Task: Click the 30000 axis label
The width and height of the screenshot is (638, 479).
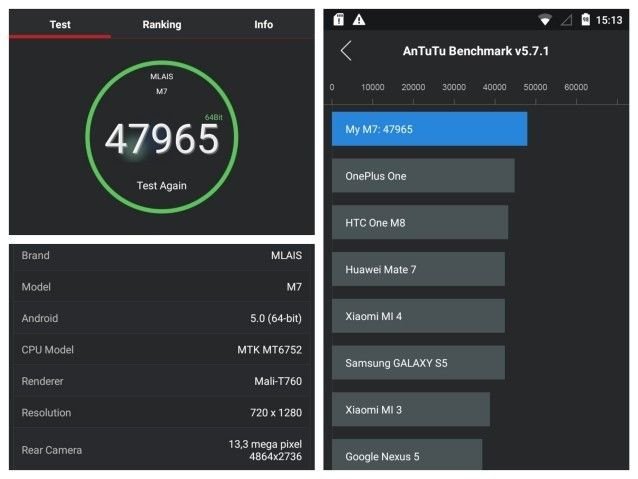Action: click(x=454, y=87)
